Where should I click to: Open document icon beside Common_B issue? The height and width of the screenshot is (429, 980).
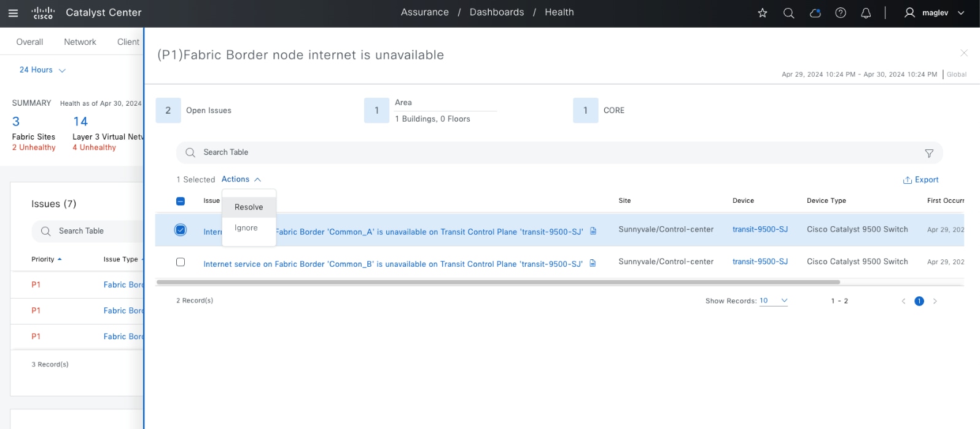click(593, 263)
